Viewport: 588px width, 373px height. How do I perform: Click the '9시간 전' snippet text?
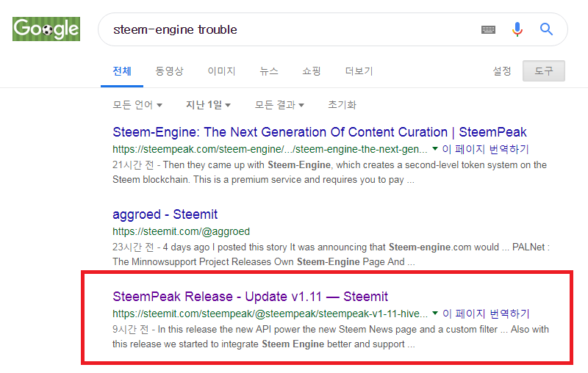130,330
